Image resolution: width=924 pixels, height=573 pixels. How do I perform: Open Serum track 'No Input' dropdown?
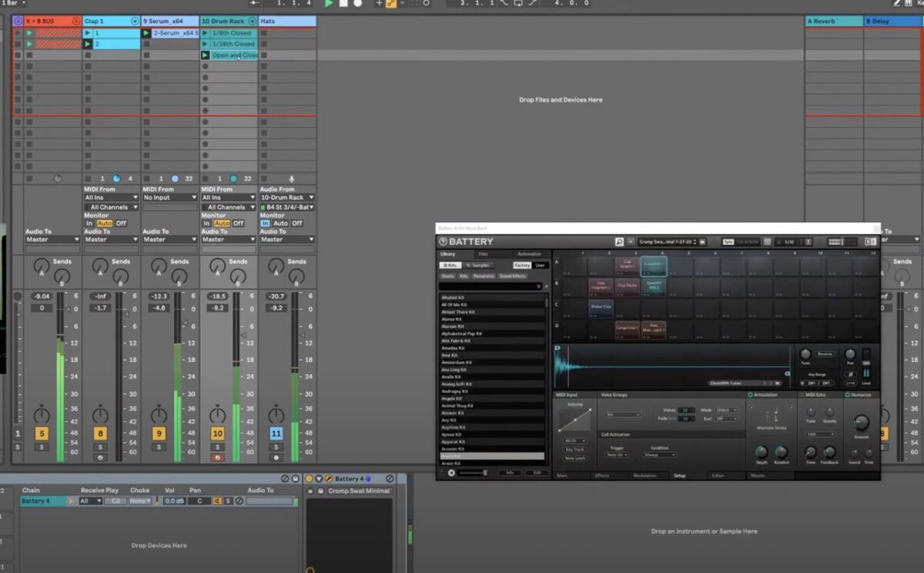[x=169, y=197]
